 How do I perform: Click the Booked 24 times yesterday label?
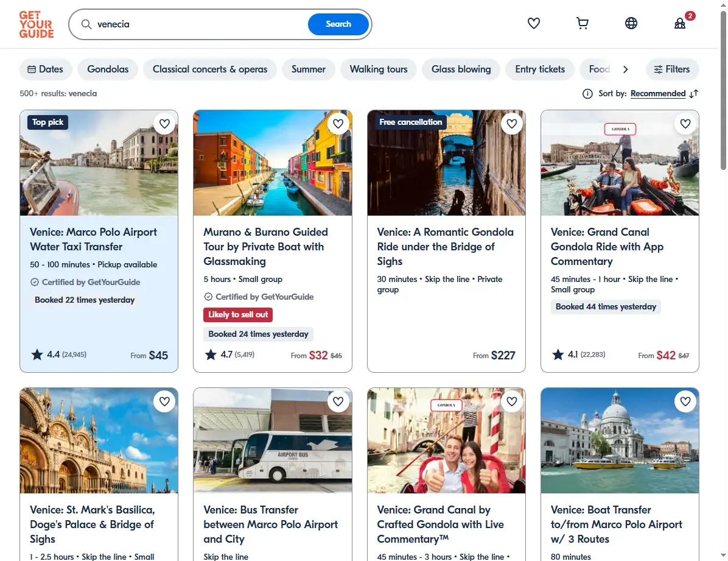pos(258,334)
